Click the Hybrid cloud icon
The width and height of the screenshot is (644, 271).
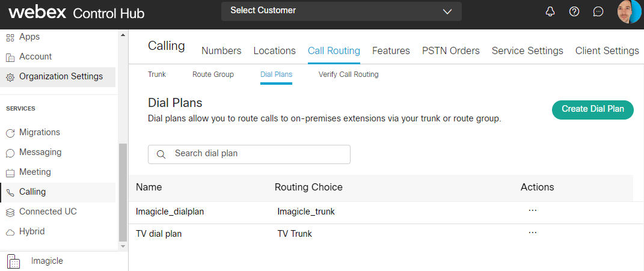click(10, 232)
